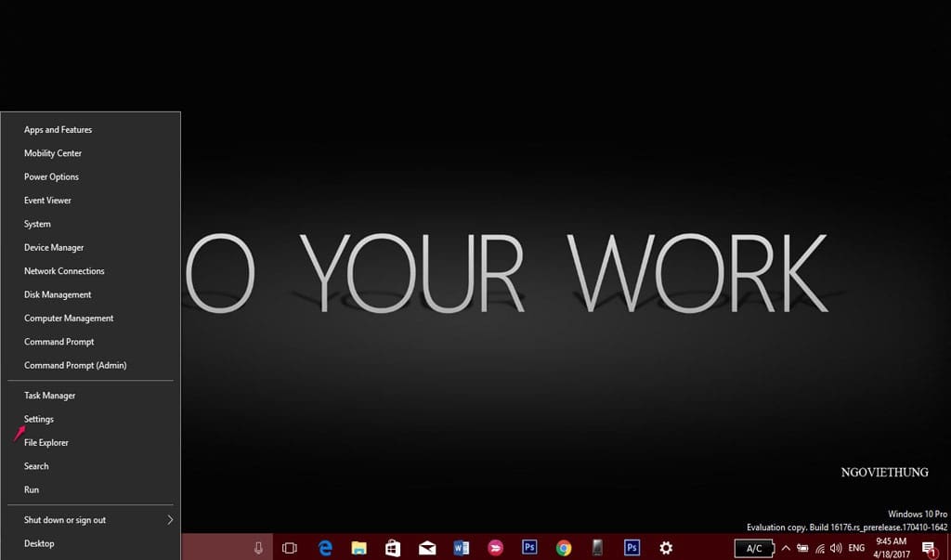Click the Cortana microphone icon

[258, 548]
